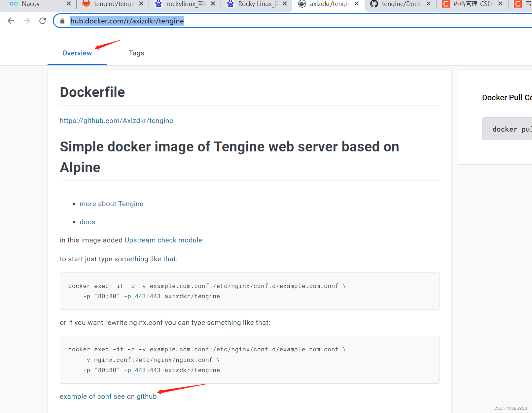
Task: Close the tengine/tengine tab
Action: click(141, 4)
